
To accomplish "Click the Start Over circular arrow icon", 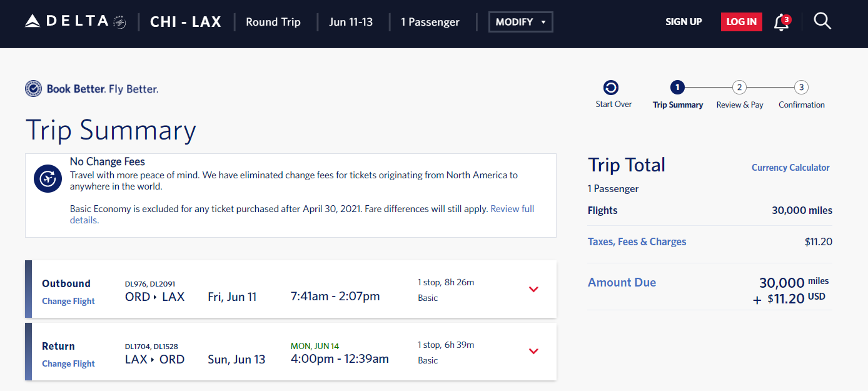I will 611,88.
